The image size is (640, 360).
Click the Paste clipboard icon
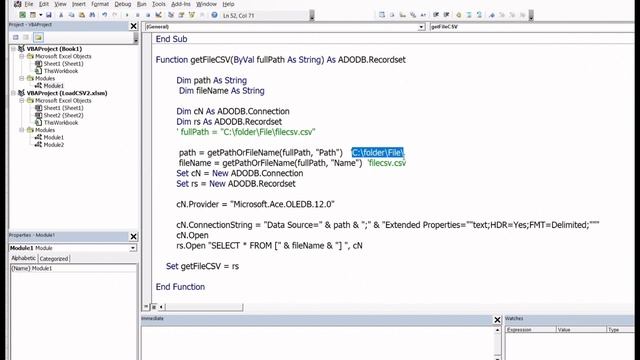pyautogui.click(x=82, y=15)
